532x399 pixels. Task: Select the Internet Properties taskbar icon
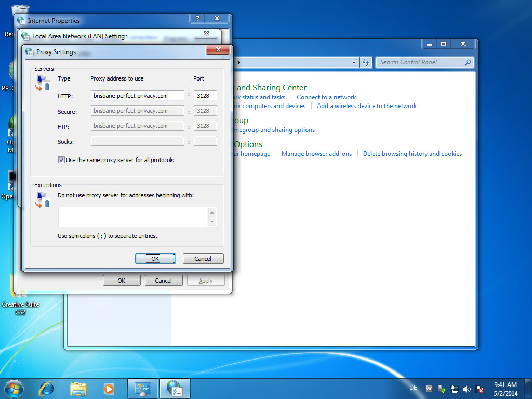tap(175, 388)
